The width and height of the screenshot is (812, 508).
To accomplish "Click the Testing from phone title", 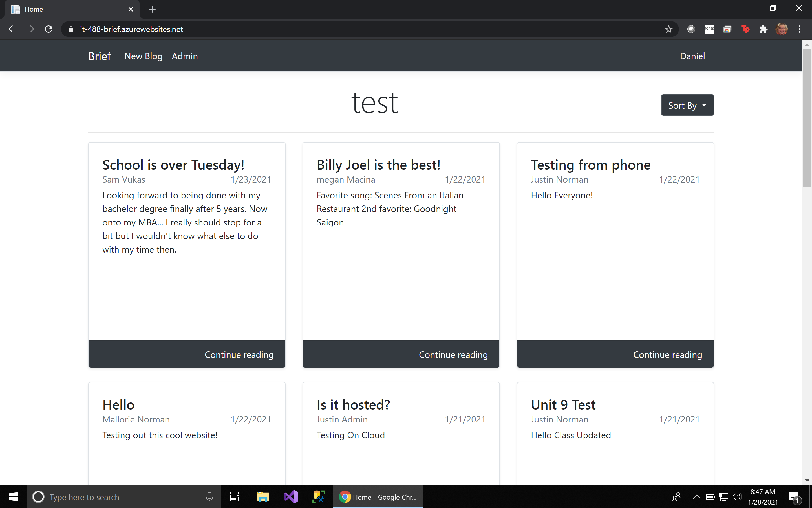I will (591, 165).
